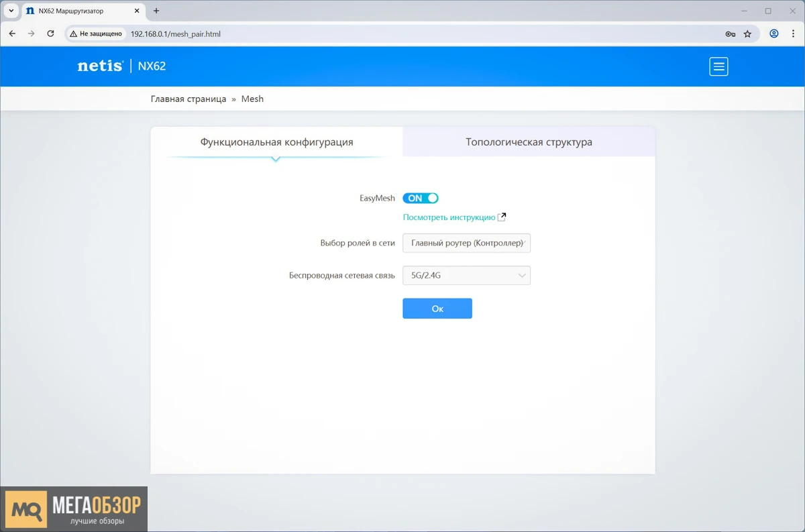Click the 'Беспроводная сетевая связь' label
Screen dimensions: 805x532
(x=342, y=275)
